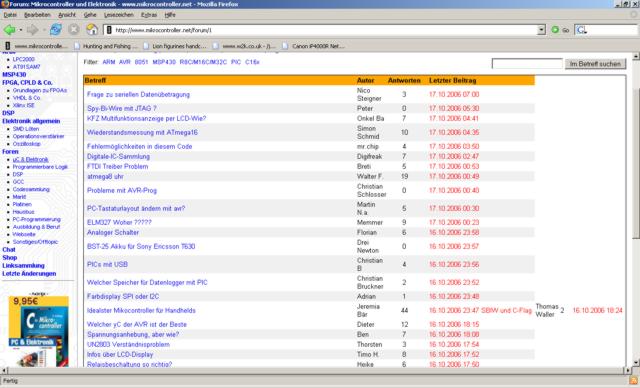Open the MSP430 sidebar section

[x=14, y=75]
